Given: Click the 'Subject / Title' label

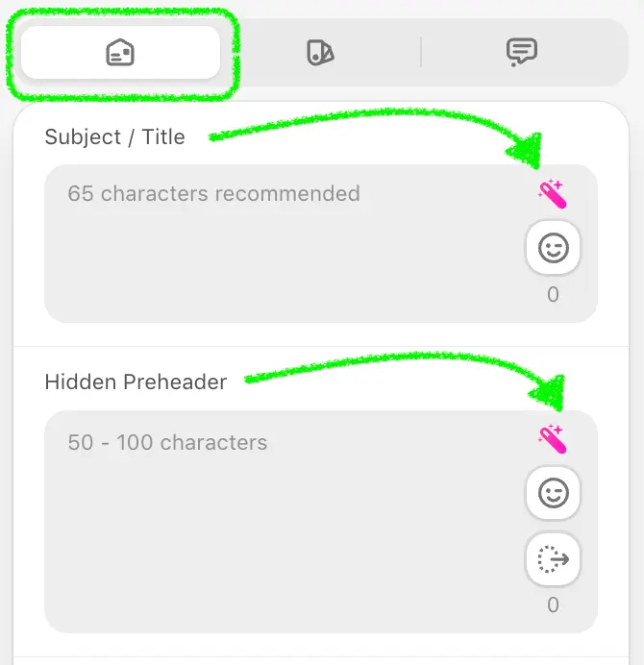Looking at the screenshot, I should (x=115, y=137).
